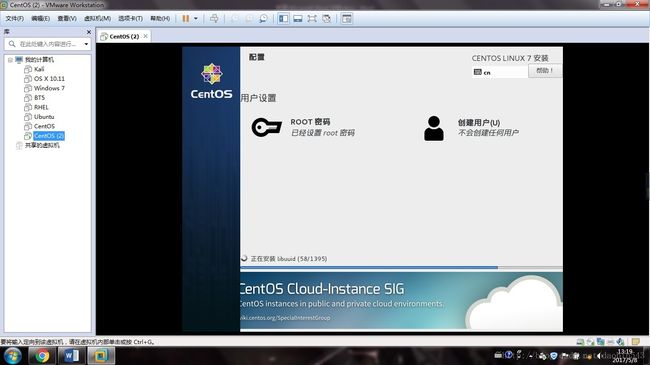Close the library panel
The image size is (650, 365).
click(x=89, y=32)
